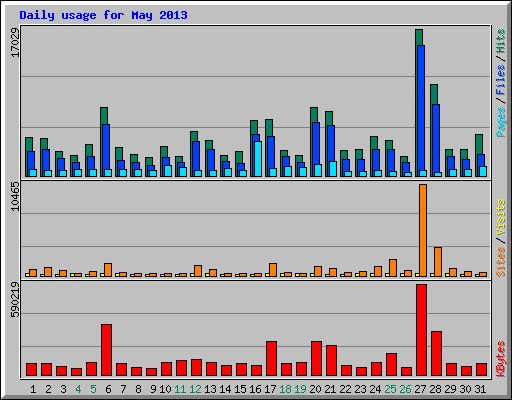Click the green day 12 axis label
Viewport: 512px width, 400px height.
pyautogui.click(x=195, y=389)
